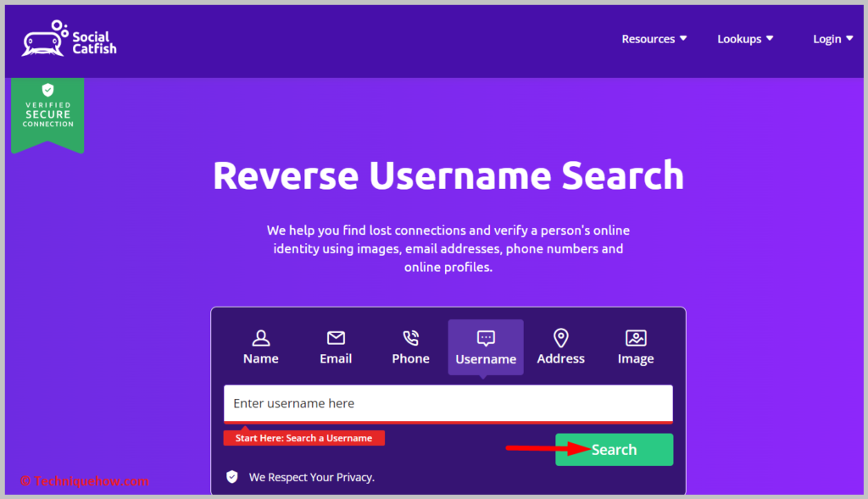Viewport: 868px width, 499px height.
Task: Click the green Search button
Action: coord(614,449)
